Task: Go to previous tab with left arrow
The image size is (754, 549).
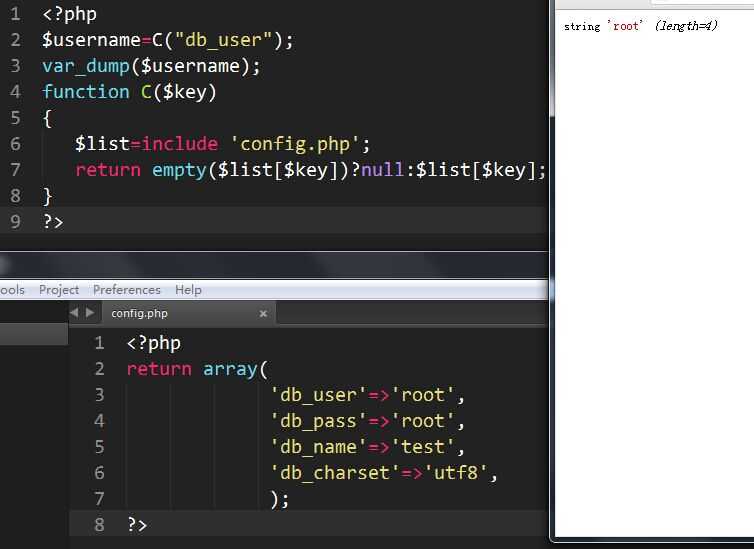Action: point(74,313)
